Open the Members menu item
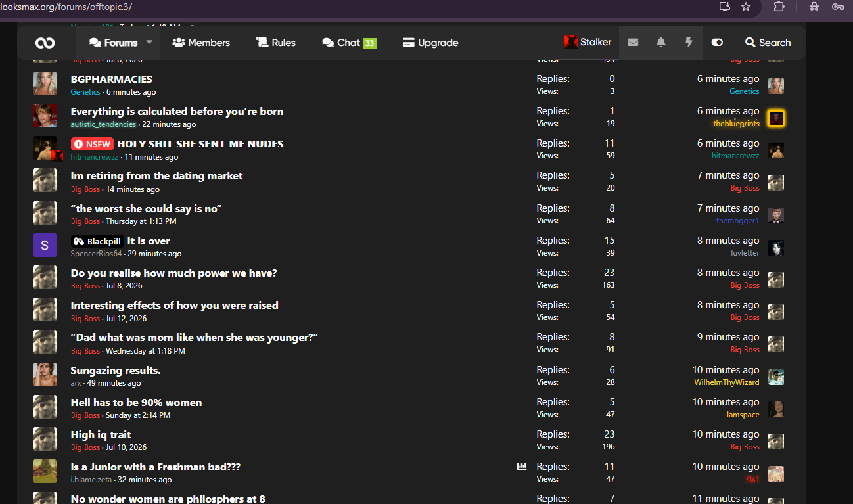The height and width of the screenshot is (504, 853). point(201,43)
